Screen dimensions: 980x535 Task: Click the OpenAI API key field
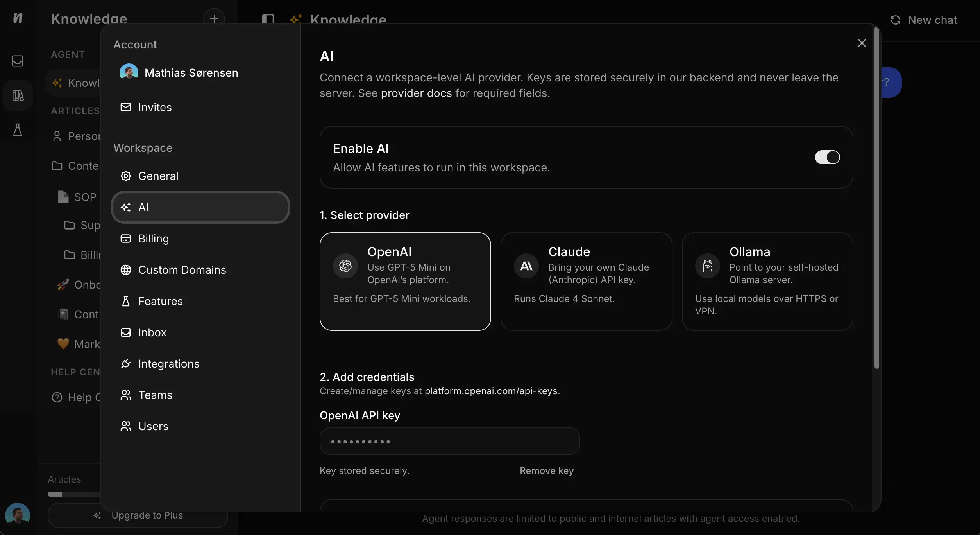pos(449,442)
